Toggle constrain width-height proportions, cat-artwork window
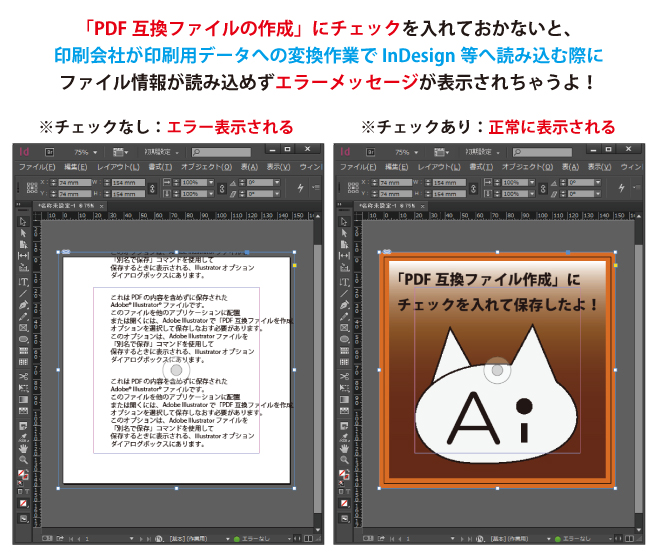Screen dimensions: 658x560 (x=473, y=188)
